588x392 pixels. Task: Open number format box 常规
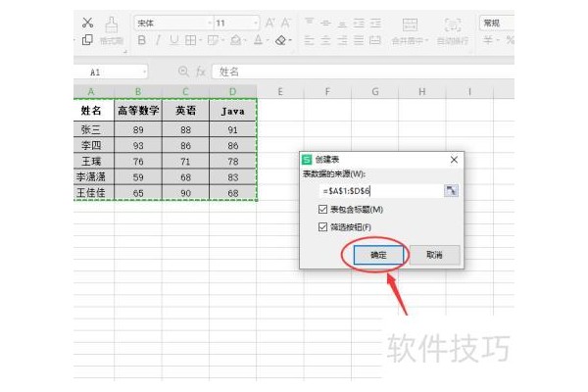pos(497,23)
